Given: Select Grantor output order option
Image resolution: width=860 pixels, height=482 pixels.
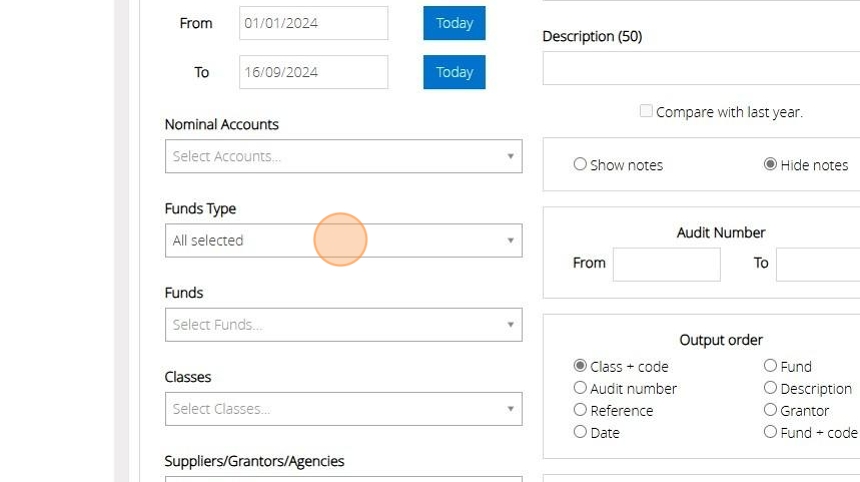Looking at the screenshot, I should (x=770, y=410).
